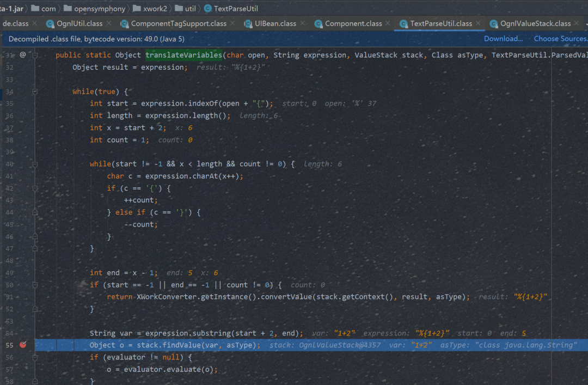The image size is (588, 385).
Task: Click the folder icon beside opensymphony in the breadcrumb
Action: pos(68,8)
